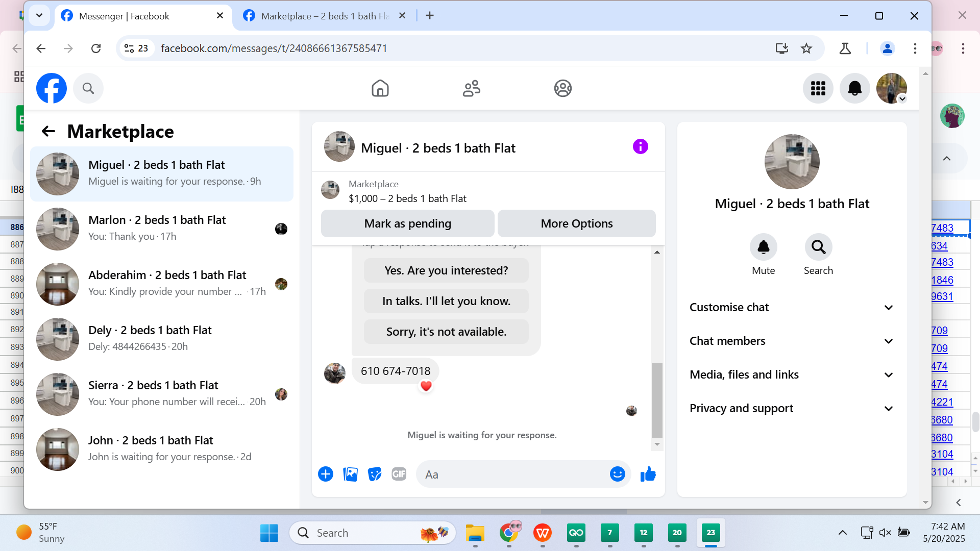Click the Facebook logo icon
The width and height of the screenshot is (980, 551).
pyautogui.click(x=52, y=88)
